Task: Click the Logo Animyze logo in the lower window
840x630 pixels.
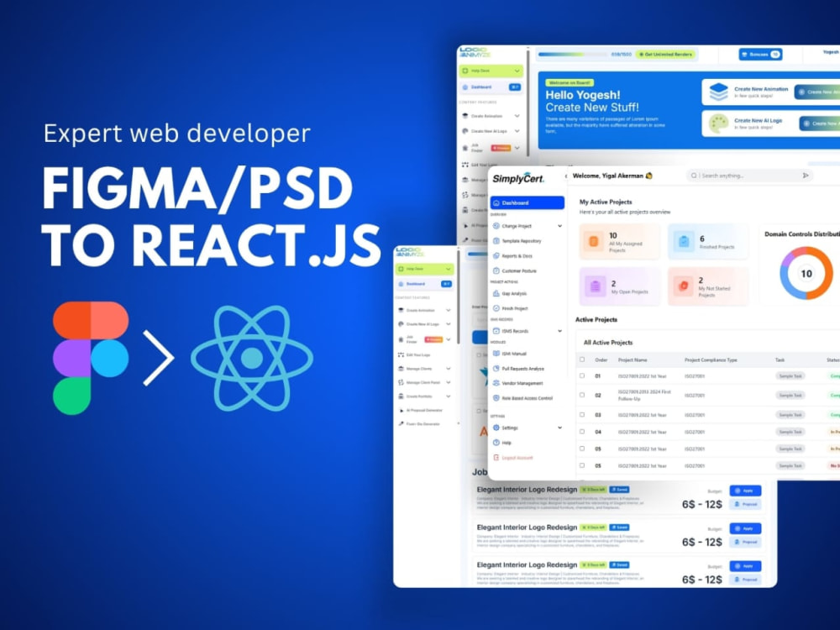Action: point(410,252)
